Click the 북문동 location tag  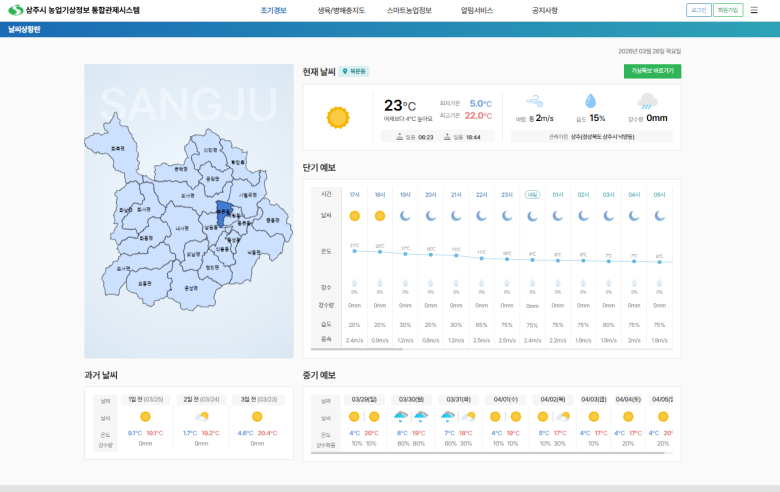354,72
